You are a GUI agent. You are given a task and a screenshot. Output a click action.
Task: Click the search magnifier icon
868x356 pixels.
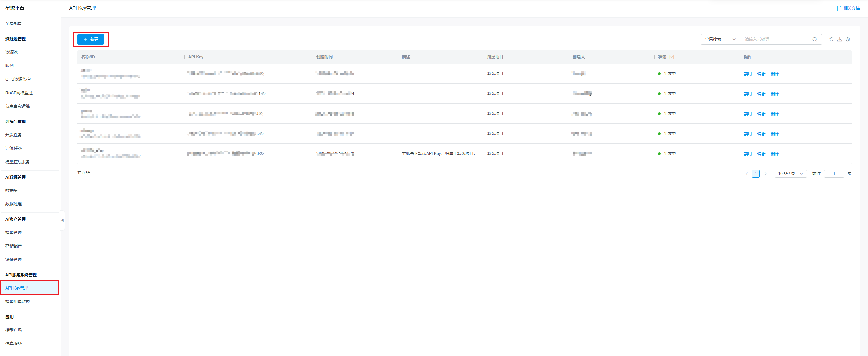click(815, 39)
